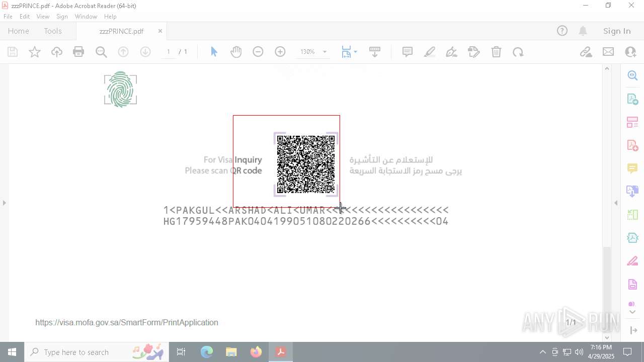Add a sticky note comment
This screenshot has width=644, height=362.
[x=408, y=52]
